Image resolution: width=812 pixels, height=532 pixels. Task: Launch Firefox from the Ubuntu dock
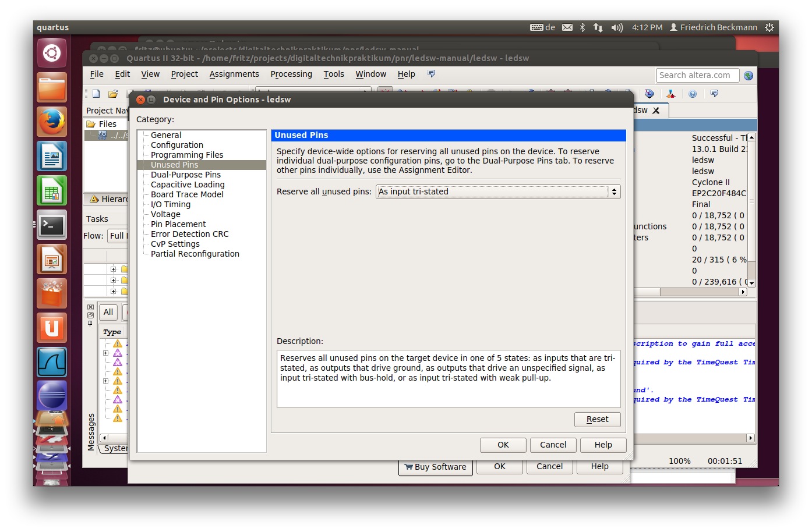tap(52, 122)
